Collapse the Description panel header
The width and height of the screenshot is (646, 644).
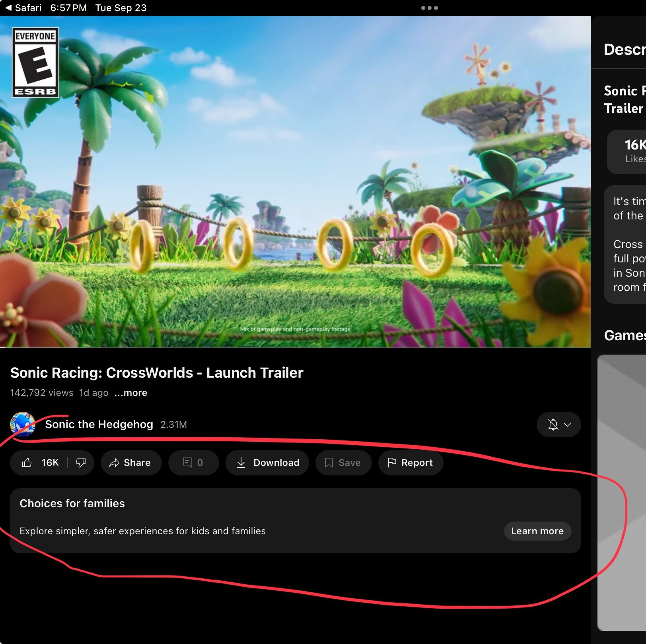click(626, 49)
